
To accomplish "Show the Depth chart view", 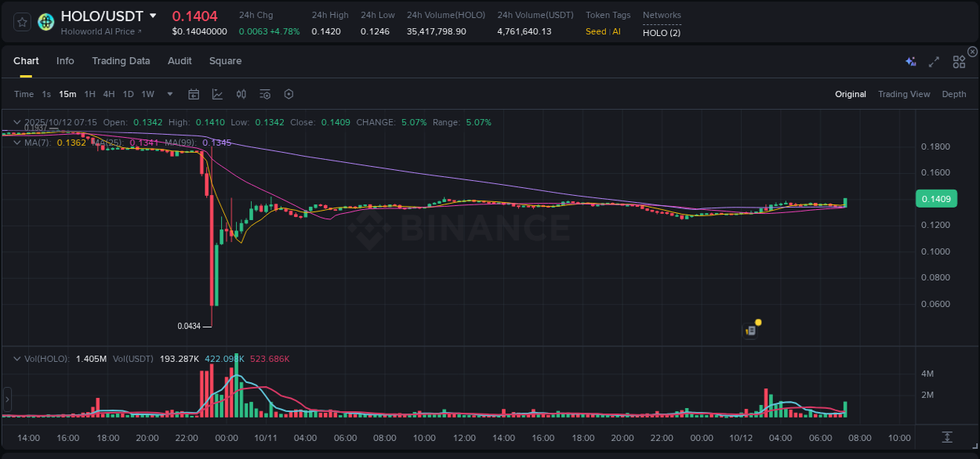I will pos(953,94).
